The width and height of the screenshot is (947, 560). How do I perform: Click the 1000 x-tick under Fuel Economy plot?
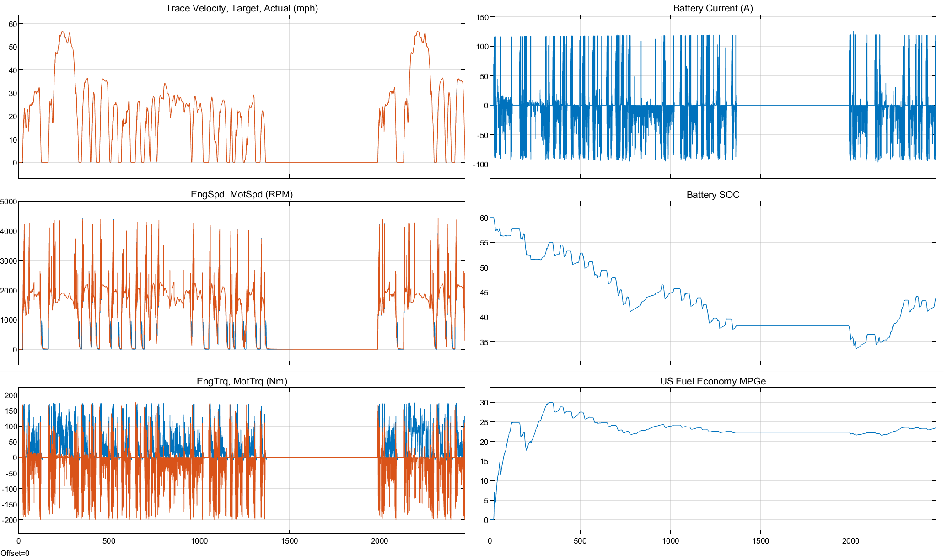point(670,541)
